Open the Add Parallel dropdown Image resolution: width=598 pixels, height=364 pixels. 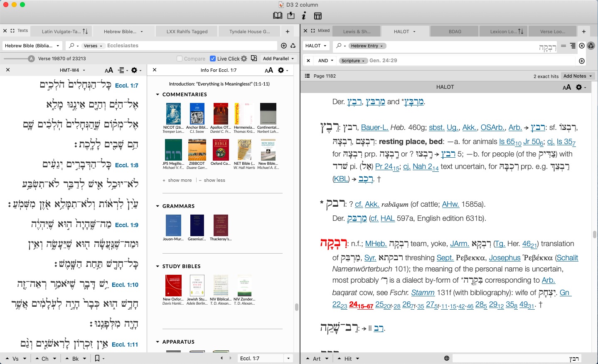point(278,59)
